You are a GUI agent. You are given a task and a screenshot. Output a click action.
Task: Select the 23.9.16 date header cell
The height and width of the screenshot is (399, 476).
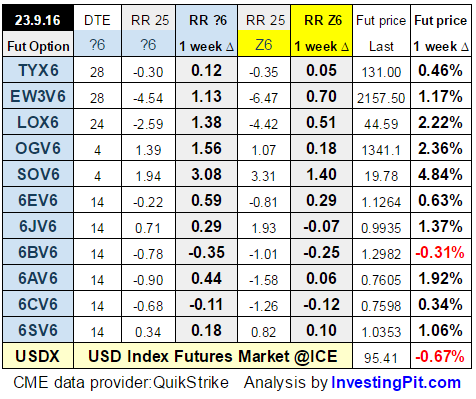(x=38, y=19)
